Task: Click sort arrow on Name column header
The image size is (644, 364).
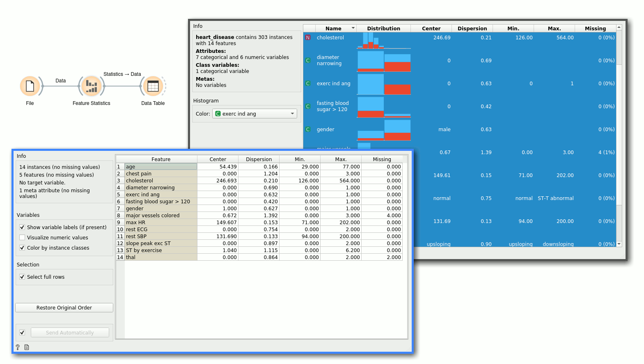Action: tap(353, 28)
